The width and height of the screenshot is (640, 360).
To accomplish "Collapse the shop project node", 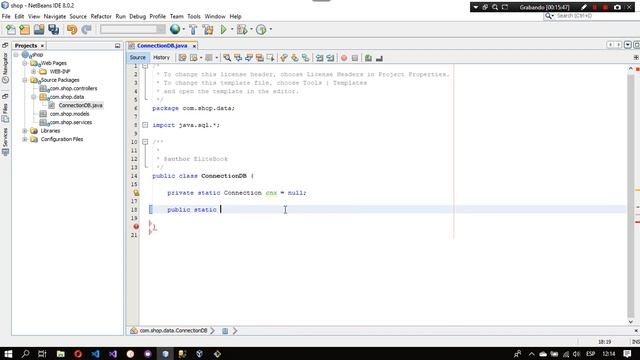I will click(x=16, y=54).
